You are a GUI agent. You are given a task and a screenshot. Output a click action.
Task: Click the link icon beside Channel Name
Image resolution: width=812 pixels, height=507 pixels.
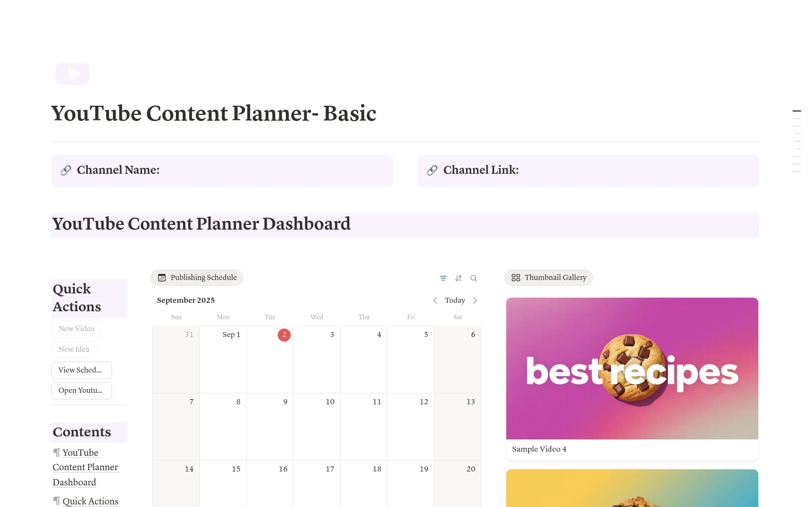point(66,170)
